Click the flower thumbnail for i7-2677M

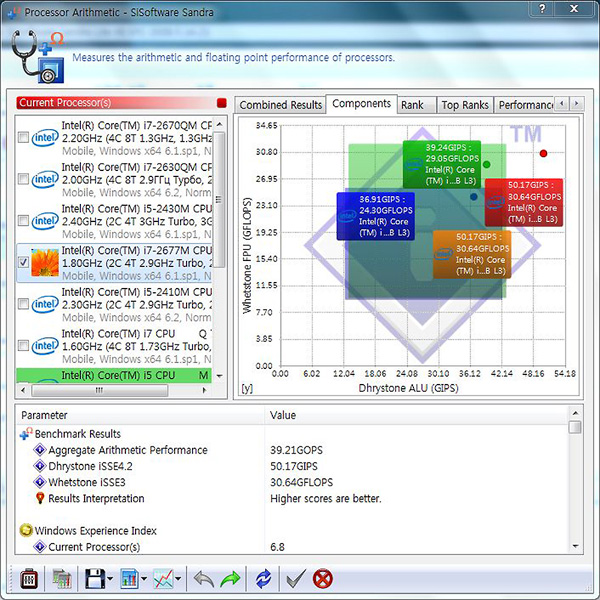45,262
